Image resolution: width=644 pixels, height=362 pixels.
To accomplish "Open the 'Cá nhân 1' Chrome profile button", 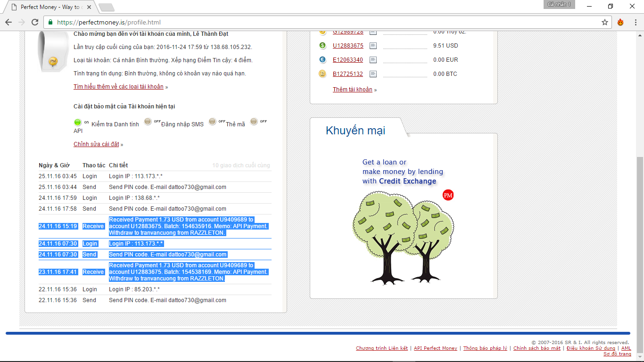I will pos(559,4).
